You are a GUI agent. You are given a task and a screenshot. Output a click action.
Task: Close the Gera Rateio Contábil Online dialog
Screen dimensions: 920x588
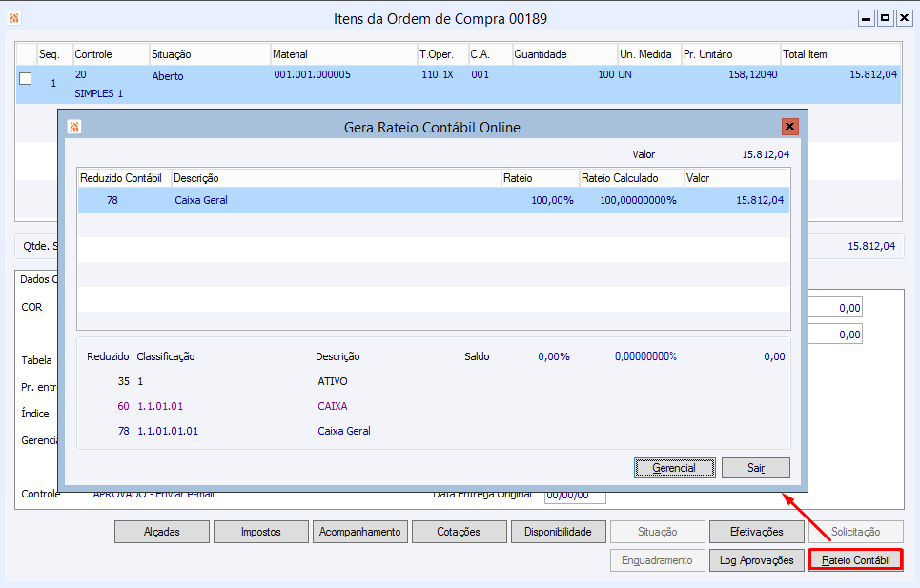click(x=789, y=127)
